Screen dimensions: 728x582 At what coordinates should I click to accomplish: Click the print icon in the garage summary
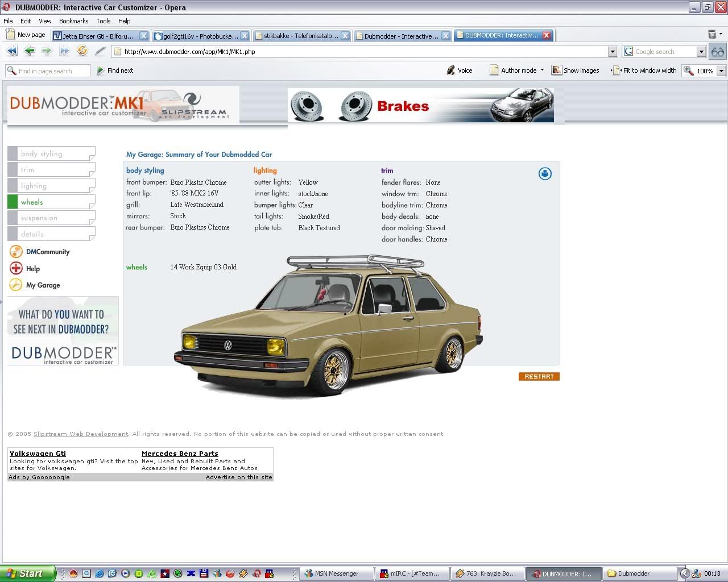click(545, 173)
